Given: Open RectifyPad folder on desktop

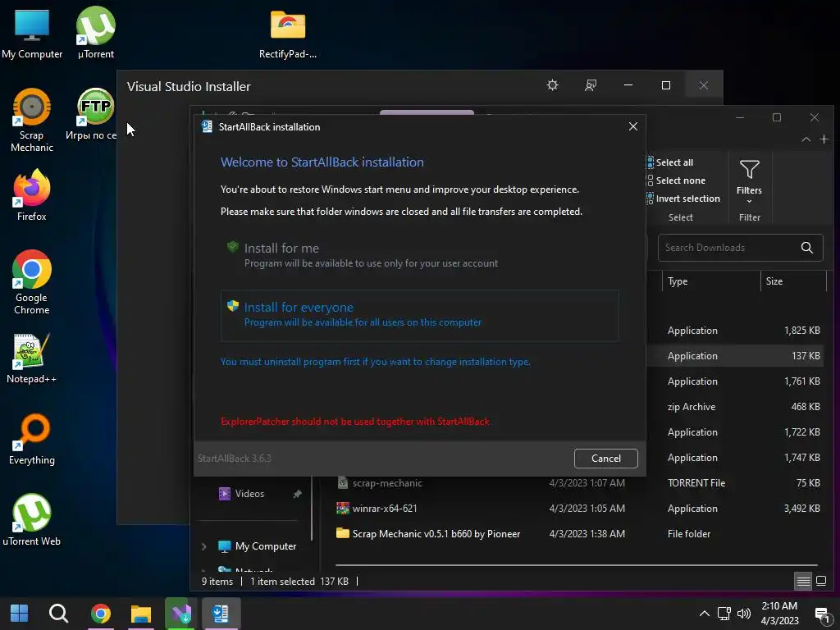Looking at the screenshot, I should point(288,34).
